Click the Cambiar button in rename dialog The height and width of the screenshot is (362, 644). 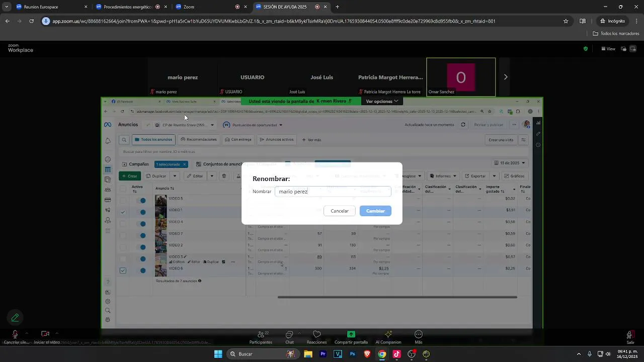point(375,211)
